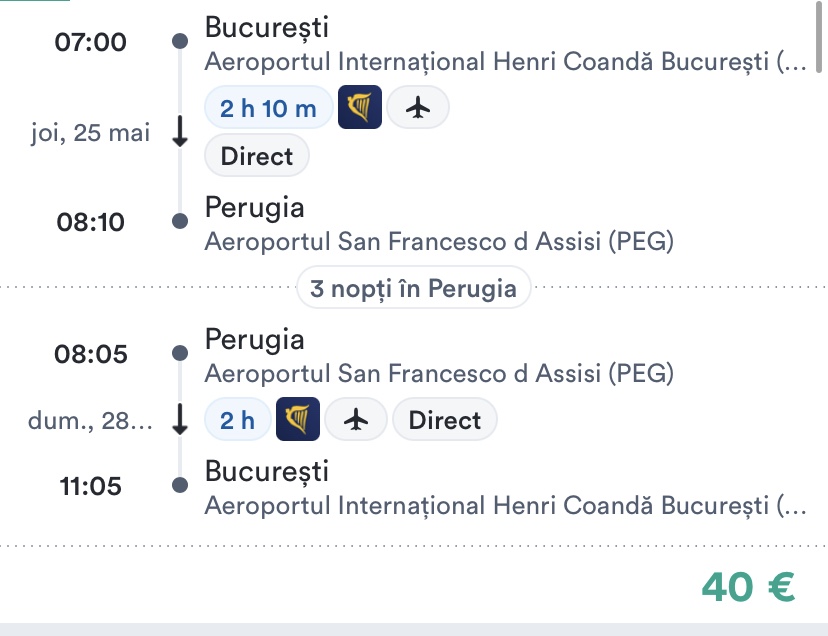Click the 08:05 return departure time
The height and width of the screenshot is (636, 828).
point(90,354)
